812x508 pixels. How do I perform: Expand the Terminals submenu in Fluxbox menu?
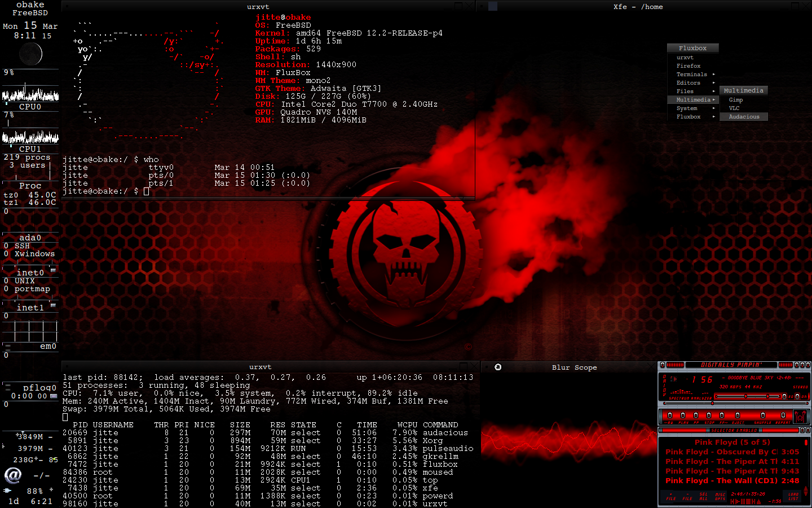[x=692, y=75]
